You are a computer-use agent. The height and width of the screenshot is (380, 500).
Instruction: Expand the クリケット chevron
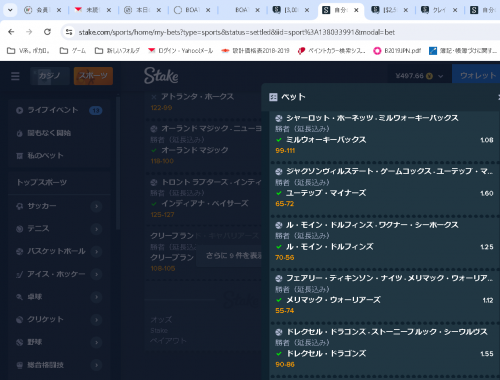[96, 320]
